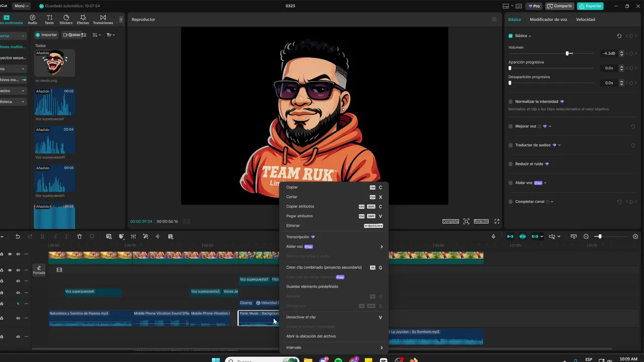Viewport: 644px width, 362px height.
Task: Open the Intervalo submenu
Action: (334, 347)
